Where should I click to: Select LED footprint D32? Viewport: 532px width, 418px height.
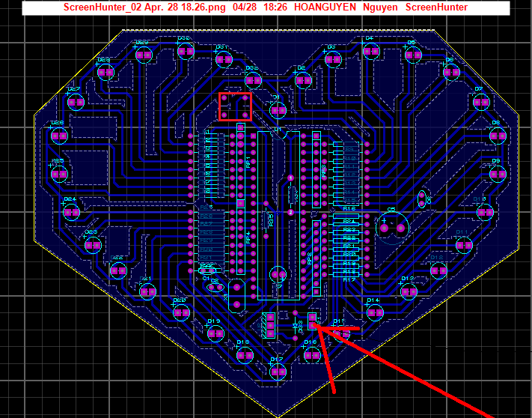[x=253, y=81]
